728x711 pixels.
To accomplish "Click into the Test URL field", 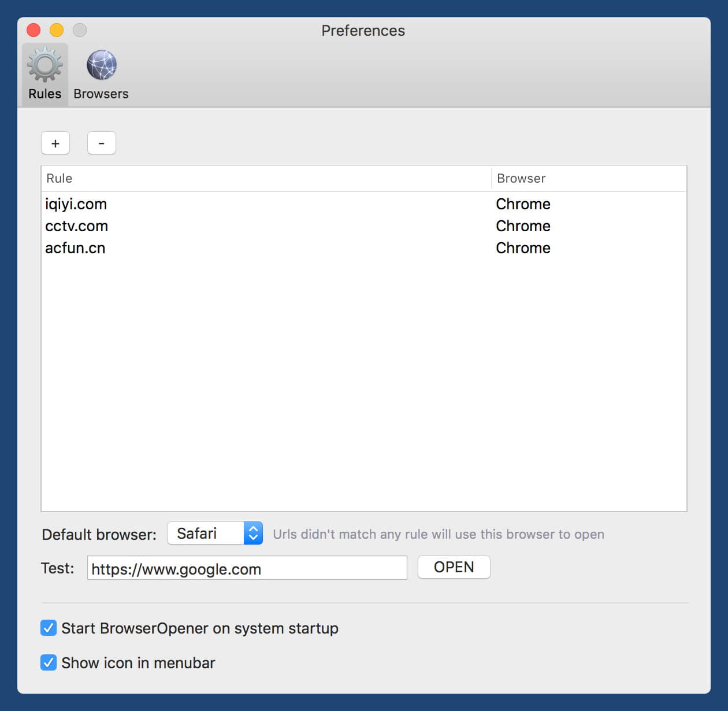I will 247,568.
